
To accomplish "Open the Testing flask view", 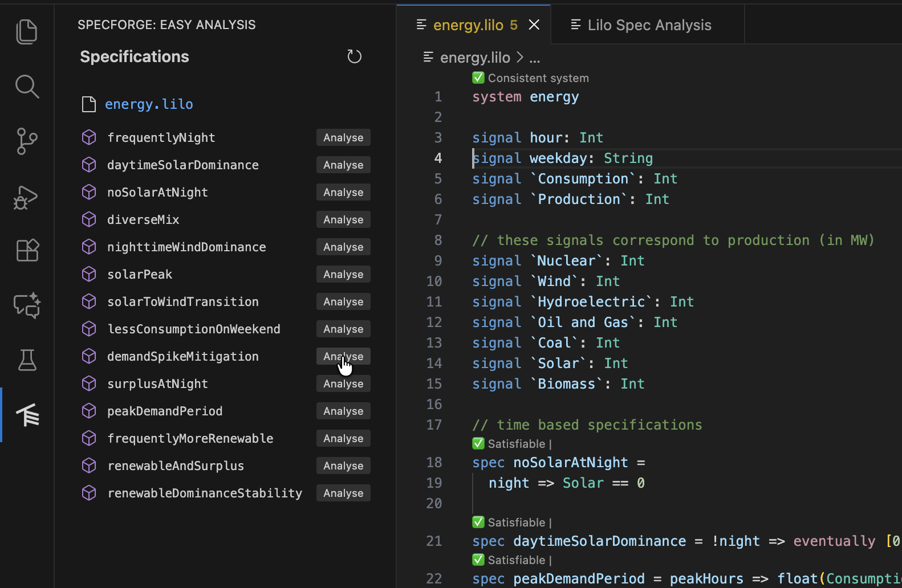I will click(x=27, y=360).
